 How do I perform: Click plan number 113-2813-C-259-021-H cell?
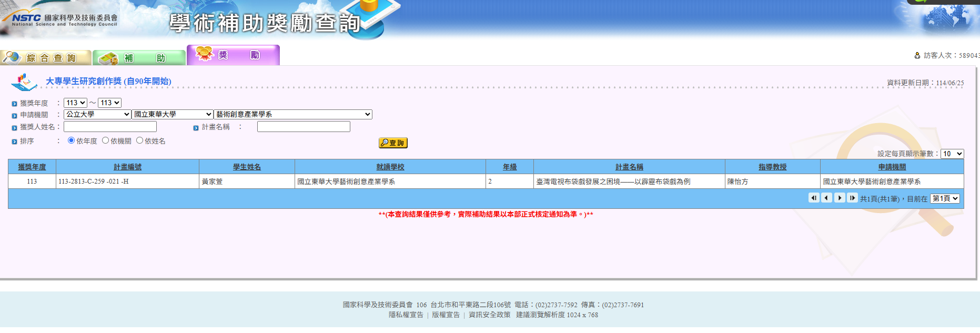click(x=127, y=181)
